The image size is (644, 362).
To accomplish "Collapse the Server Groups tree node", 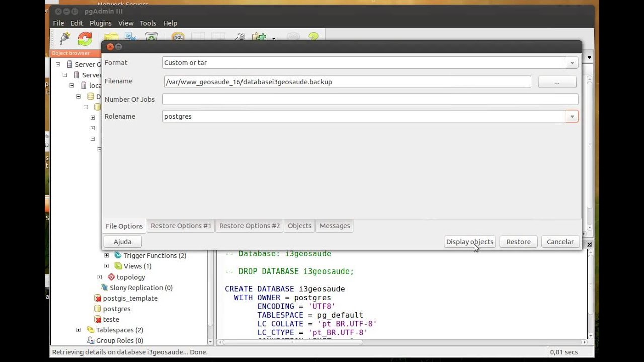I will coord(58,64).
